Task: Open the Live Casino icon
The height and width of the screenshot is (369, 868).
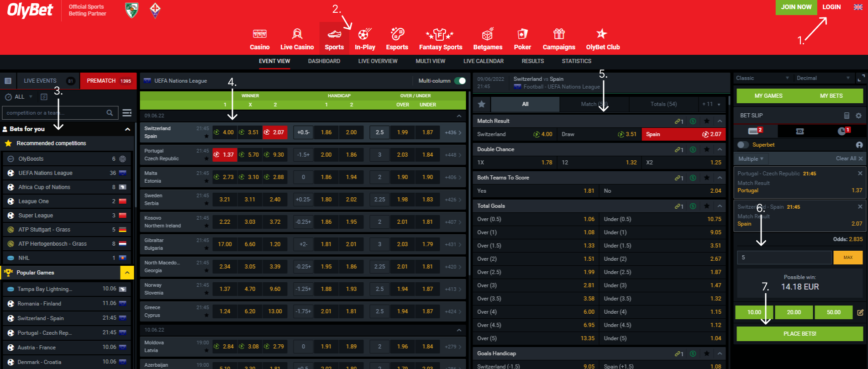Action: coord(297,34)
